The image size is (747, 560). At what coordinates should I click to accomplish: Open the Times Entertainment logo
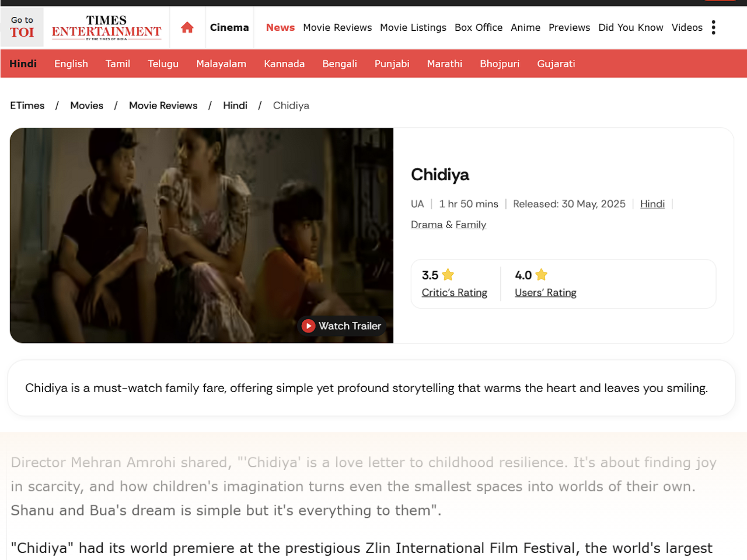106,27
